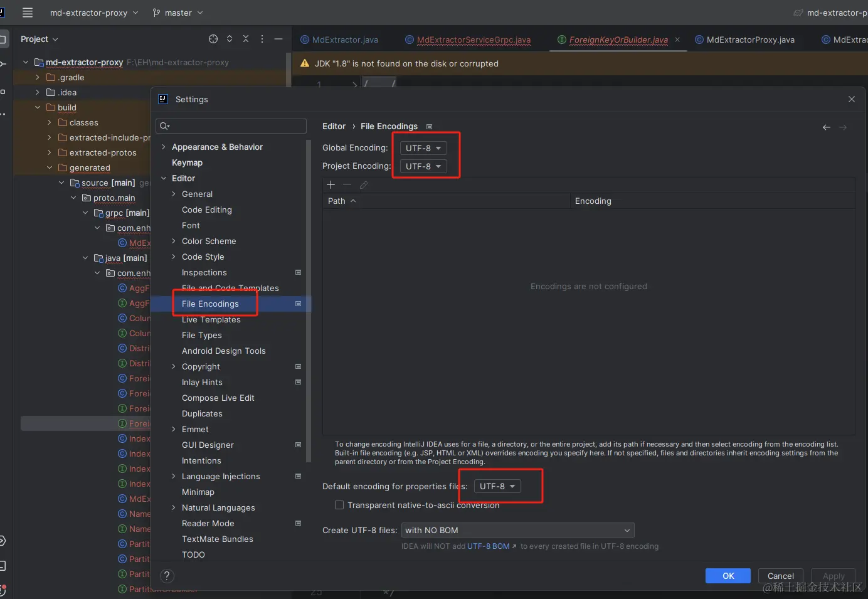The width and height of the screenshot is (868, 599).
Task: Expand Code Style settings node
Action: (174, 257)
